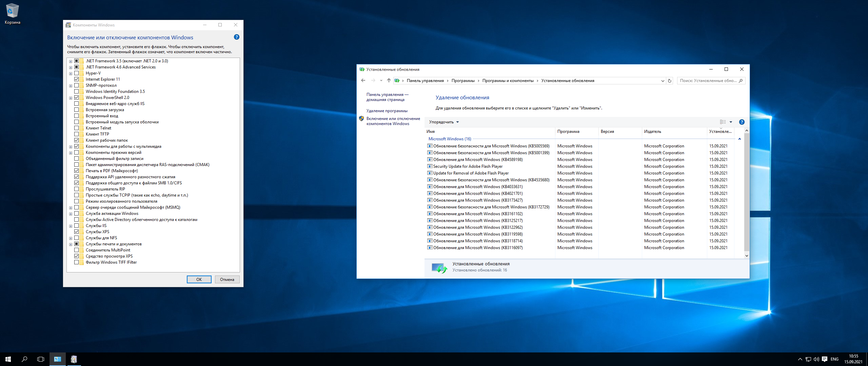
Task: Uncheck Печать в PDF (Майкрософт)
Action: 77,171
